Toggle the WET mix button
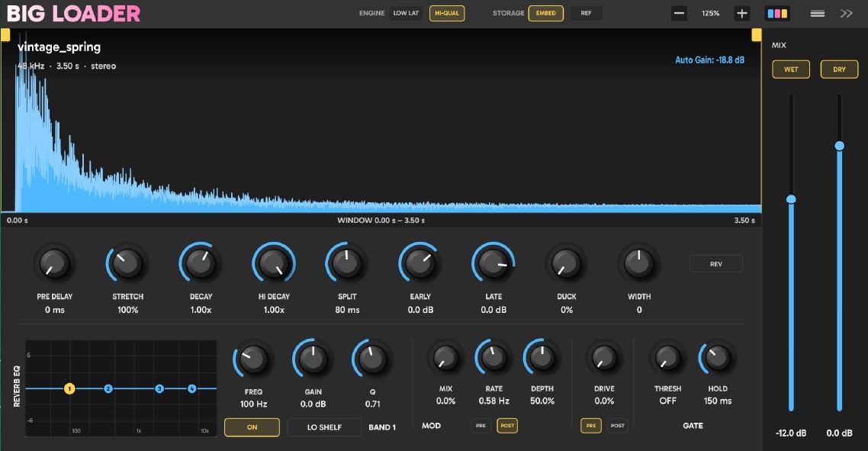The image size is (868, 451). [791, 69]
